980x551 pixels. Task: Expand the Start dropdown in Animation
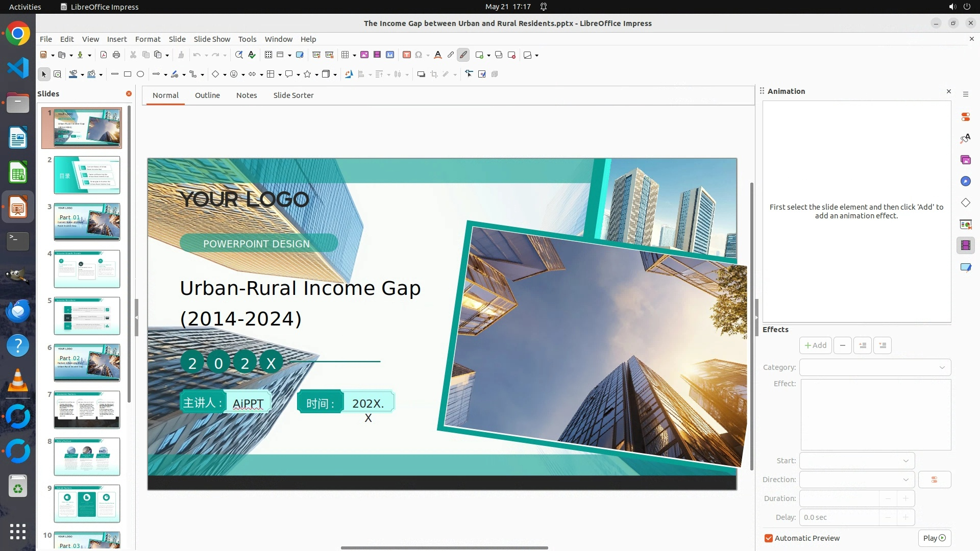point(857,461)
